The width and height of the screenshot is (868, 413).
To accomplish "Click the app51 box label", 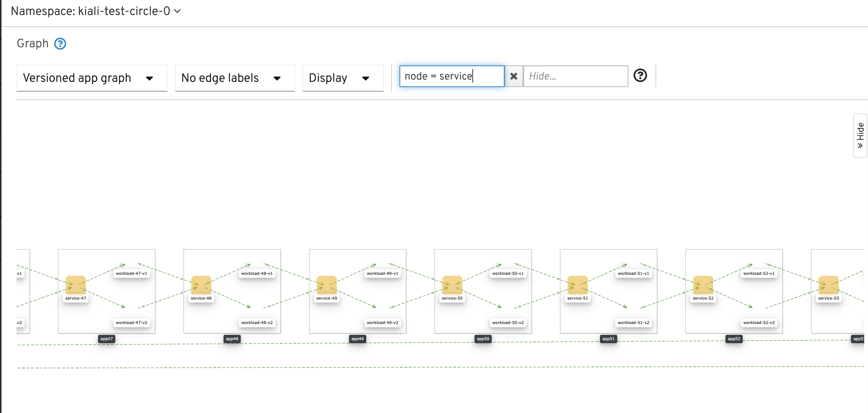I will point(608,339).
